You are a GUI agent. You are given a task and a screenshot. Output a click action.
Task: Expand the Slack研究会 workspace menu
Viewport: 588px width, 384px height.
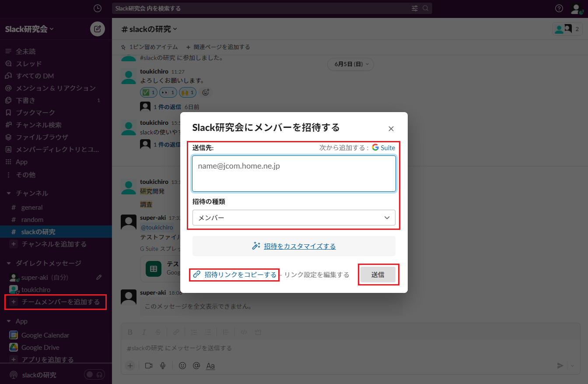29,29
